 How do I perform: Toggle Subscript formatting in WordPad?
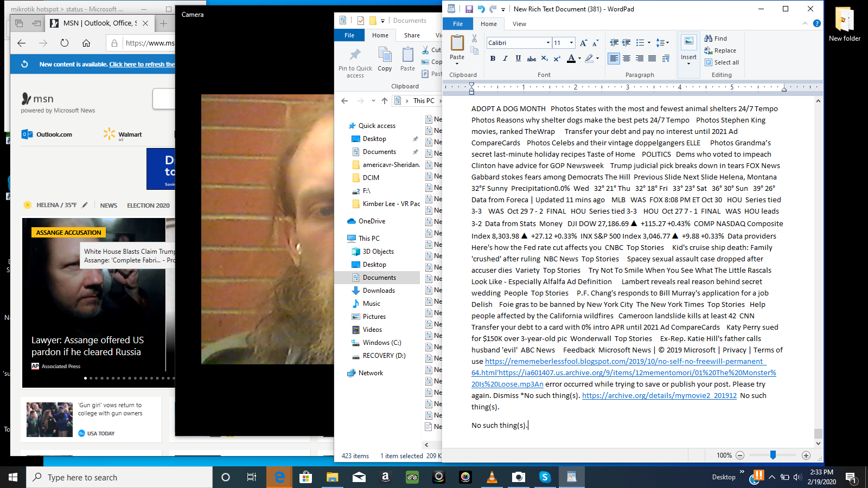pyautogui.click(x=545, y=59)
